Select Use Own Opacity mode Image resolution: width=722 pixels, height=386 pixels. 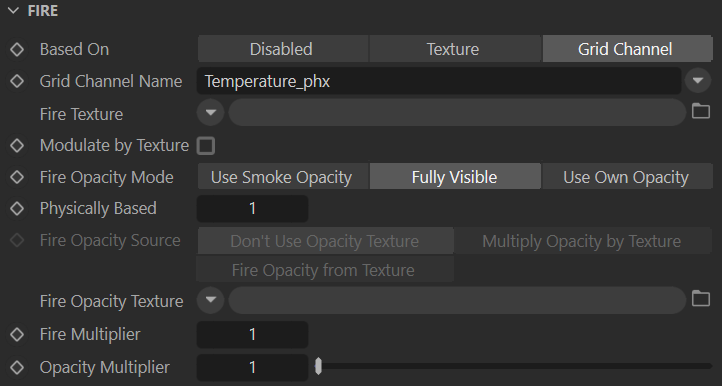point(627,177)
